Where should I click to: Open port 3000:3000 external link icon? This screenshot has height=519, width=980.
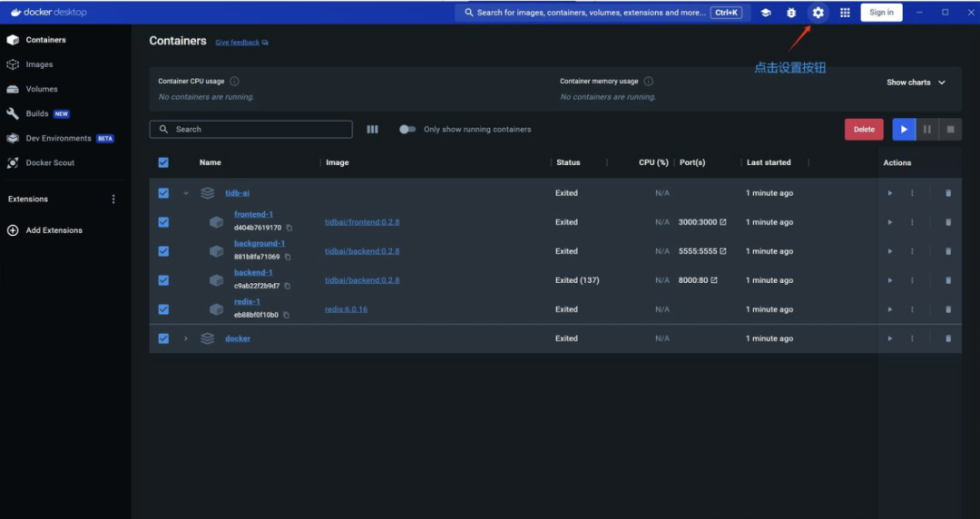(723, 222)
